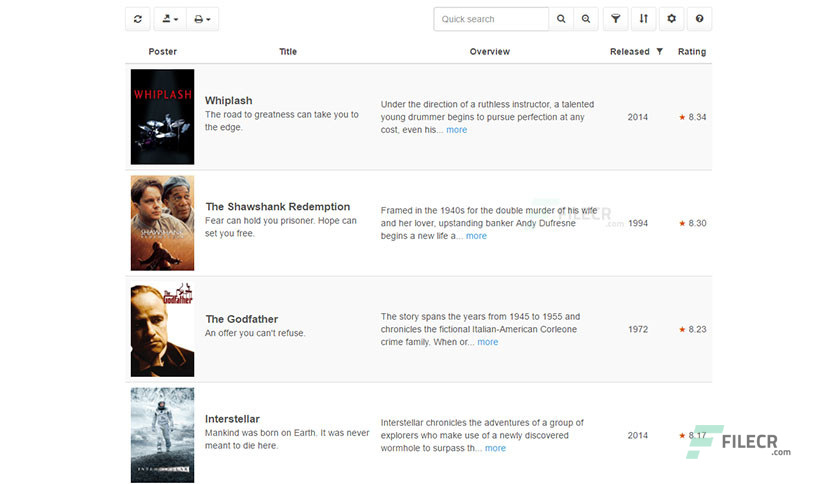Image resolution: width=836 pixels, height=484 pixels.
Task: Expand Whiplash overview with more link
Action: [x=456, y=130]
